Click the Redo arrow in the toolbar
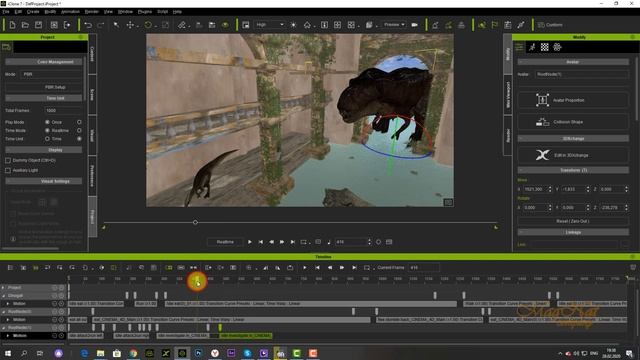 (100, 25)
